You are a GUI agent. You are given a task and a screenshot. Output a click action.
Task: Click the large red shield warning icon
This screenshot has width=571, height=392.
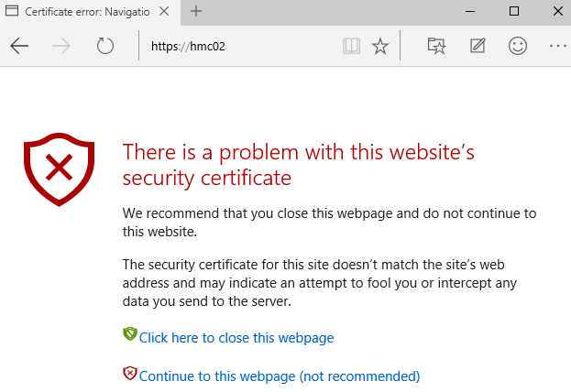pos(60,168)
